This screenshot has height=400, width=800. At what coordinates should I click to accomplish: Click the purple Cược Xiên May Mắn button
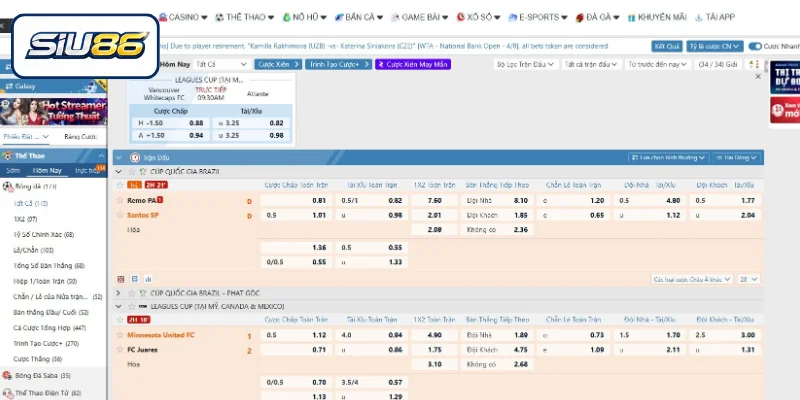click(x=413, y=64)
